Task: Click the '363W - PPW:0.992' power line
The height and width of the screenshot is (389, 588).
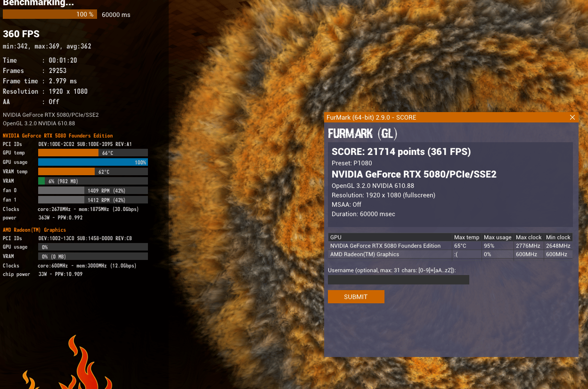Action: (60, 218)
